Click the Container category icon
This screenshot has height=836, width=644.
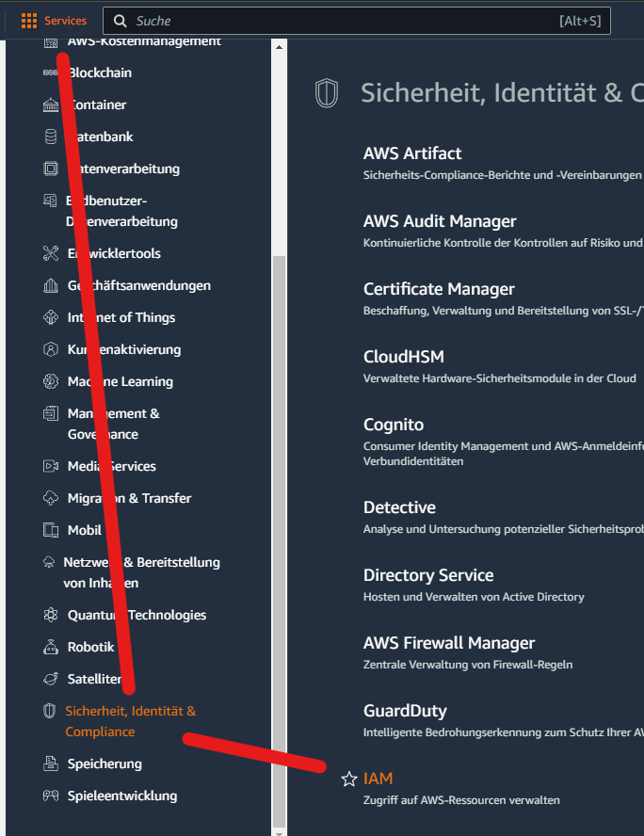coord(51,104)
